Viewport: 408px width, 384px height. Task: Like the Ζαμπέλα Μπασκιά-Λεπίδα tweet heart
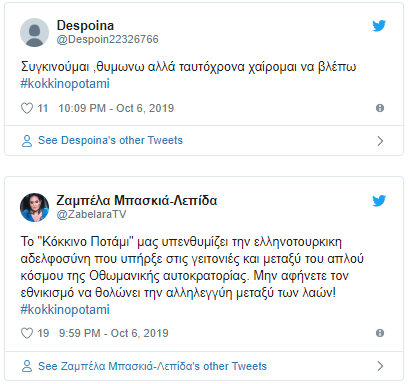[27, 333]
